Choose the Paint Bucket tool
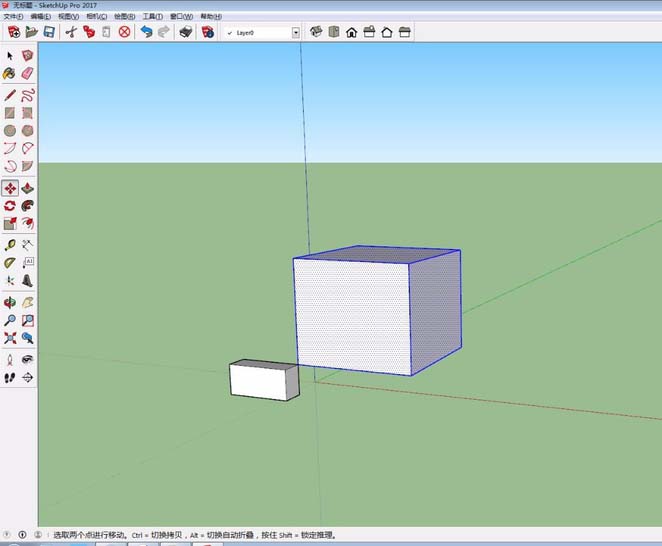The image size is (662, 546). 10,73
